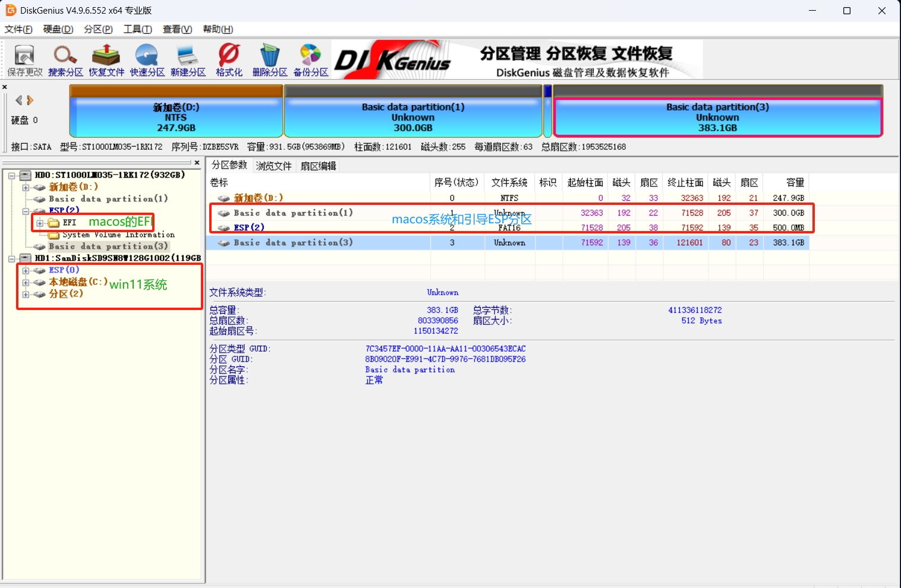Expand the ESP(0) tree node

26,271
